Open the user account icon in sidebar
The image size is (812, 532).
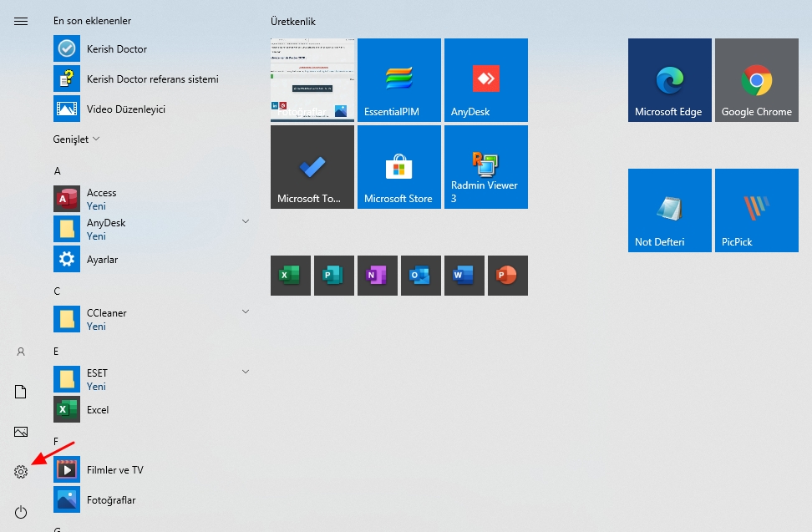pyautogui.click(x=21, y=352)
